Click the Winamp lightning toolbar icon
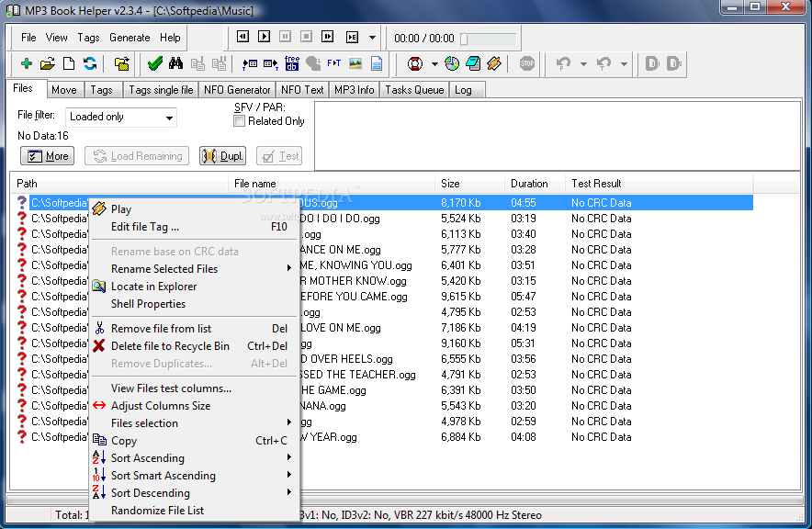The height and width of the screenshot is (529, 812). pos(494,63)
